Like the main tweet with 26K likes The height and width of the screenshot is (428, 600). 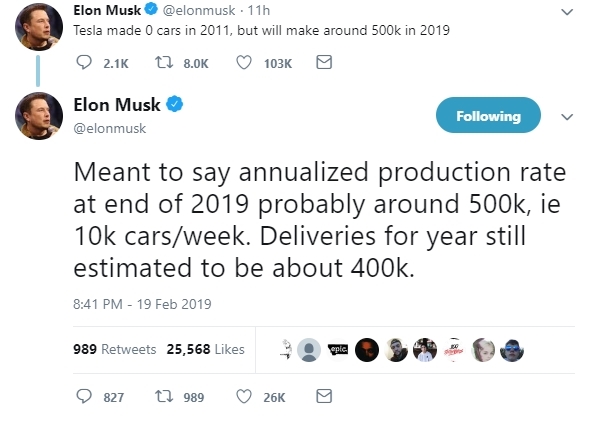coord(244,397)
